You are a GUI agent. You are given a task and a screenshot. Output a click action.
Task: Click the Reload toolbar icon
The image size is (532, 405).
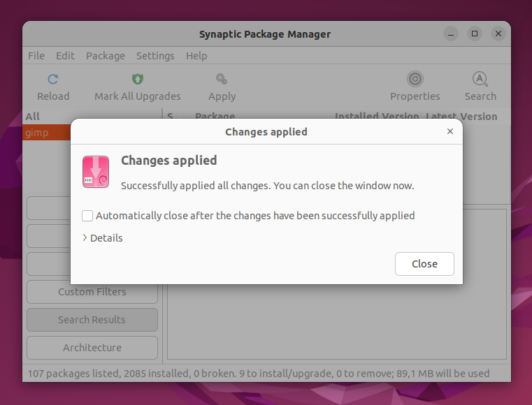coord(53,80)
